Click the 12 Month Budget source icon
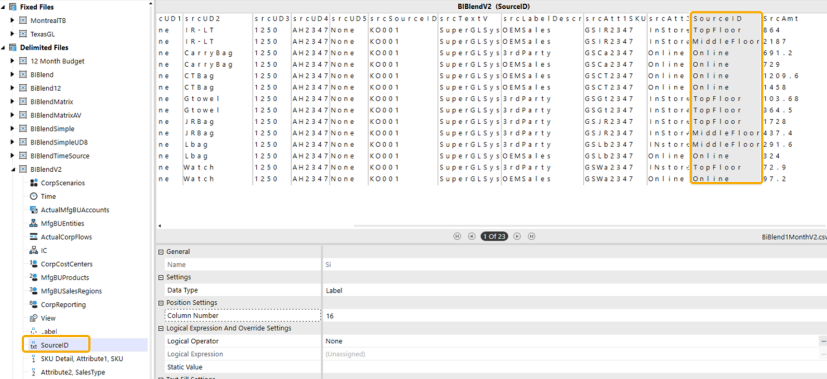Image resolution: width=827 pixels, height=379 pixels. (x=23, y=61)
